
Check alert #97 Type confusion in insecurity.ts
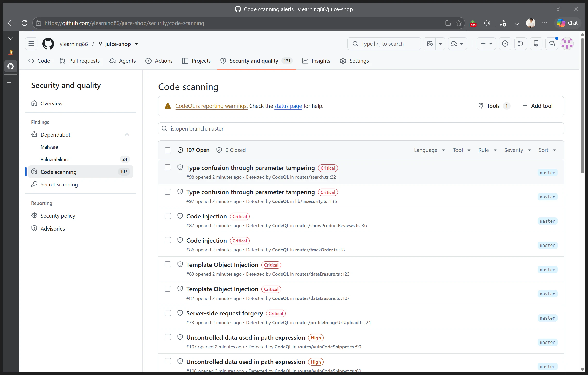pyautogui.click(x=168, y=192)
